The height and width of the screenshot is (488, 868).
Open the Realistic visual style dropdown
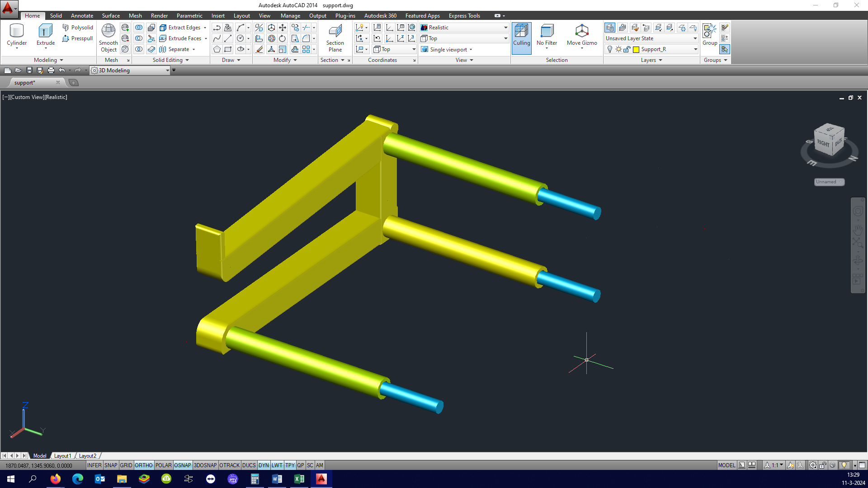(464, 28)
